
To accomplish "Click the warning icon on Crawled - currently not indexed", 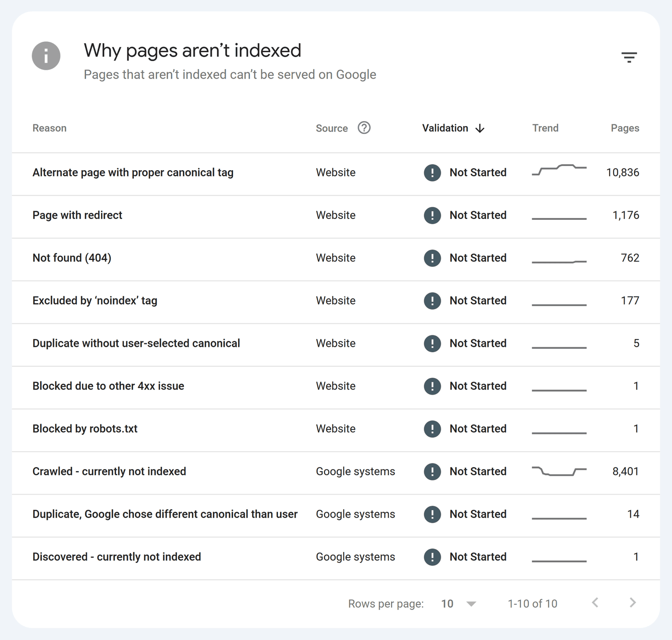I will pyautogui.click(x=432, y=471).
